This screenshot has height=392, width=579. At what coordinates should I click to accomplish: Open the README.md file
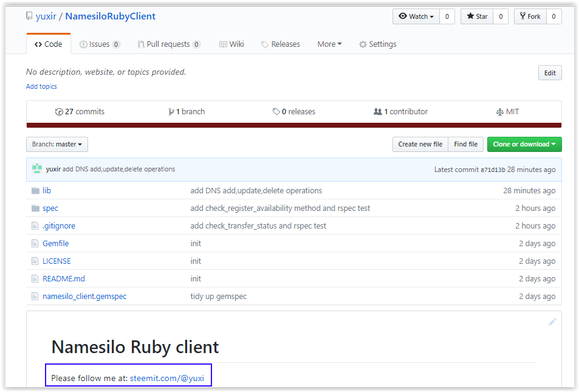[64, 278]
